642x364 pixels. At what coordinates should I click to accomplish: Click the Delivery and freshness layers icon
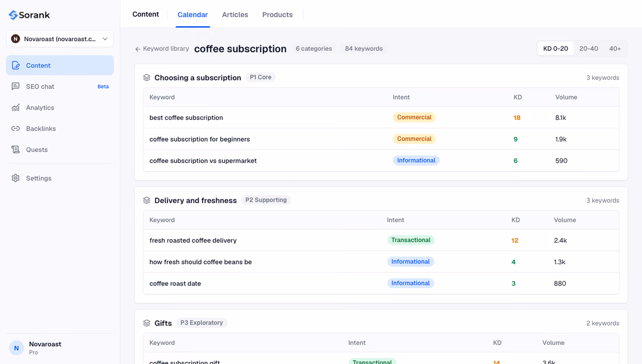pyautogui.click(x=147, y=200)
